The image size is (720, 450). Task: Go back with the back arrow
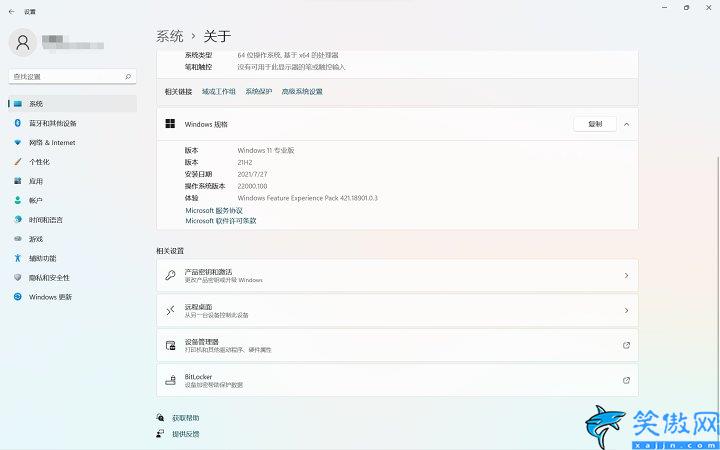click(x=11, y=12)
